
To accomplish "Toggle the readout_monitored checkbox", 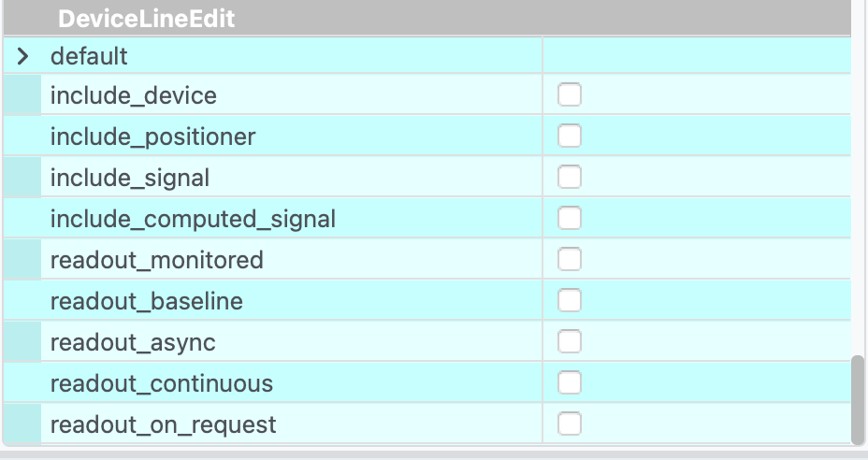I will [569, 259].
